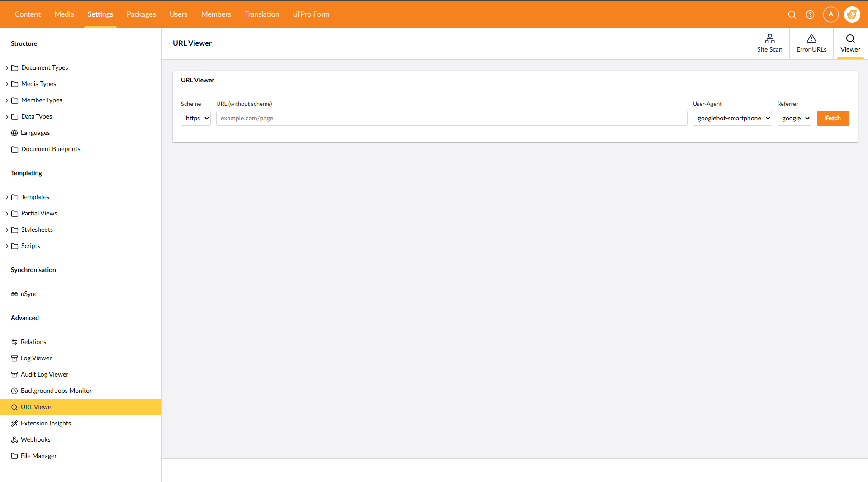This screenshot has width=868, height=482.
Task: Open the User-Agent googlebot-smartphone dropdown
Action: tap(732, 118)
